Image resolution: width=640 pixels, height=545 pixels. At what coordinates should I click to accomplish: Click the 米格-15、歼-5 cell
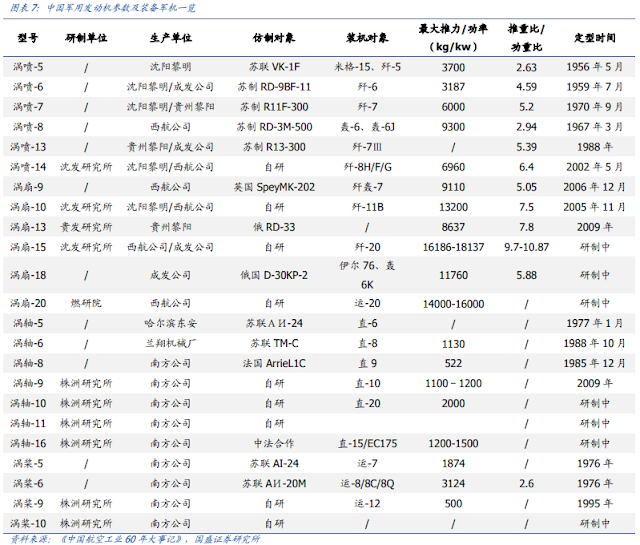pos(367,67)
